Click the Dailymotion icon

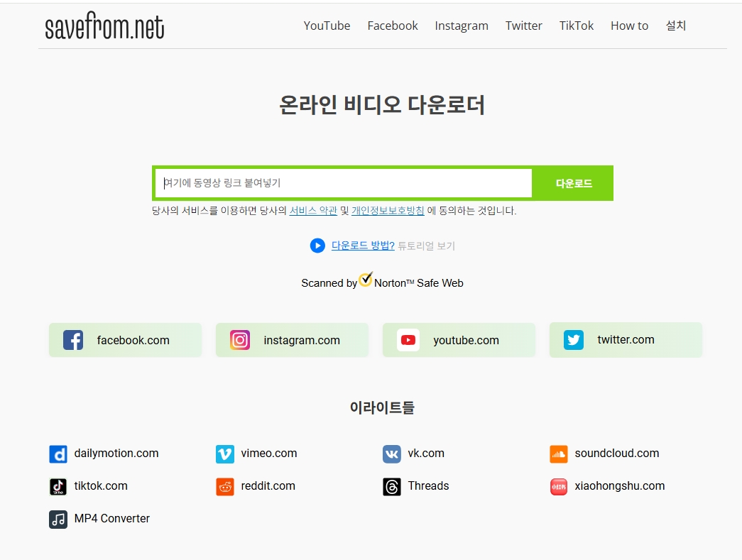(x=58, y=454)
